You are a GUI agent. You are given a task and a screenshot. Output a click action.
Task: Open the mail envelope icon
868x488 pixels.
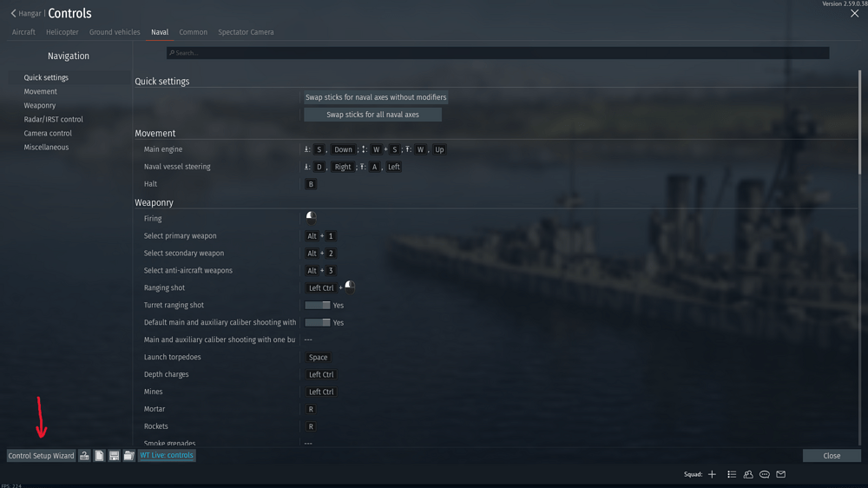[780, 474]
